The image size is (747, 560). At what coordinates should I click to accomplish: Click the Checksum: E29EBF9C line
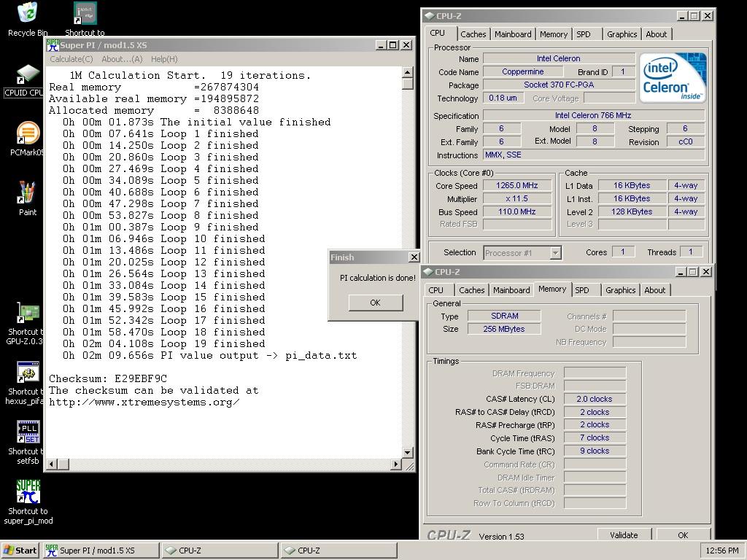pyautogui.click(x=108, y=378)
